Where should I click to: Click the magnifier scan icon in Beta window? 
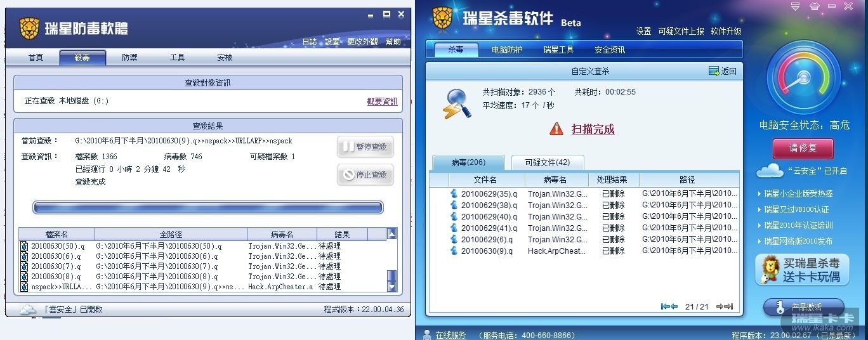point(457,103)
